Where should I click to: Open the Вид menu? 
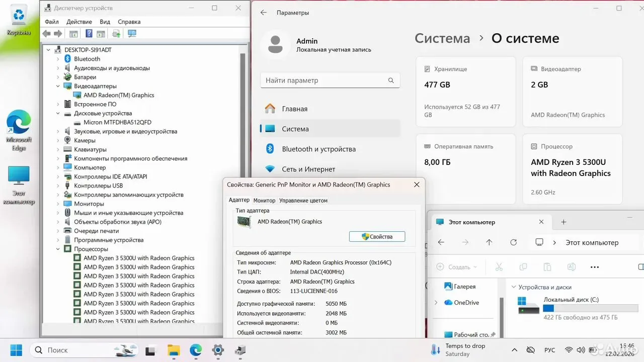(105, 22)
